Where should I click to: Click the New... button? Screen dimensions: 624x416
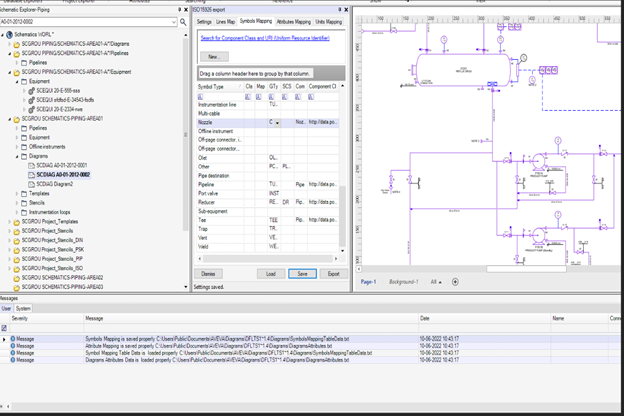[214, 57]
